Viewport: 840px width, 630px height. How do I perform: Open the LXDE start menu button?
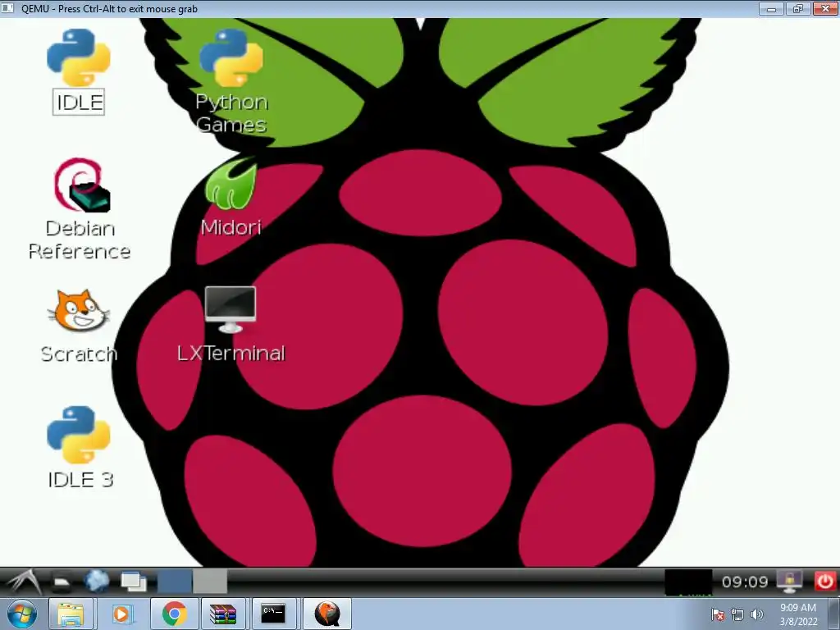click(x=22, y=582)
